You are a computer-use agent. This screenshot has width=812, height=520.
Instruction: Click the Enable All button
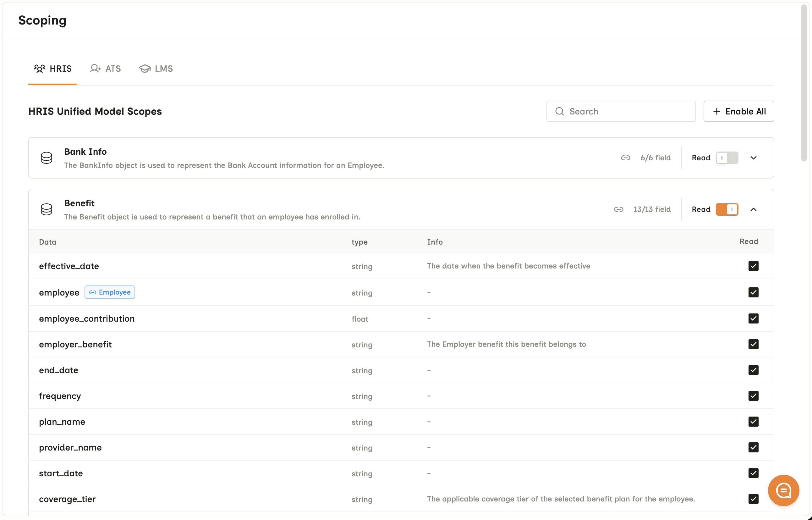(739, 111)
